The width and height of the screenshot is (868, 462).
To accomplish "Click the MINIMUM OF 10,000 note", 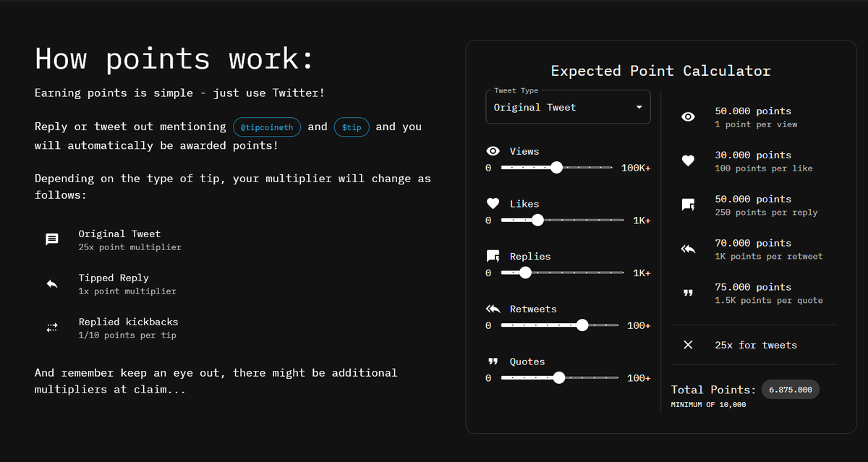I will click(708, 405).
